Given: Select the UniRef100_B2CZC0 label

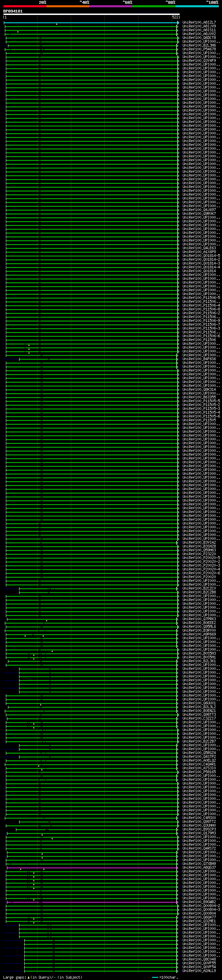Looking at the screenshot, I should (x=199, y=589).
